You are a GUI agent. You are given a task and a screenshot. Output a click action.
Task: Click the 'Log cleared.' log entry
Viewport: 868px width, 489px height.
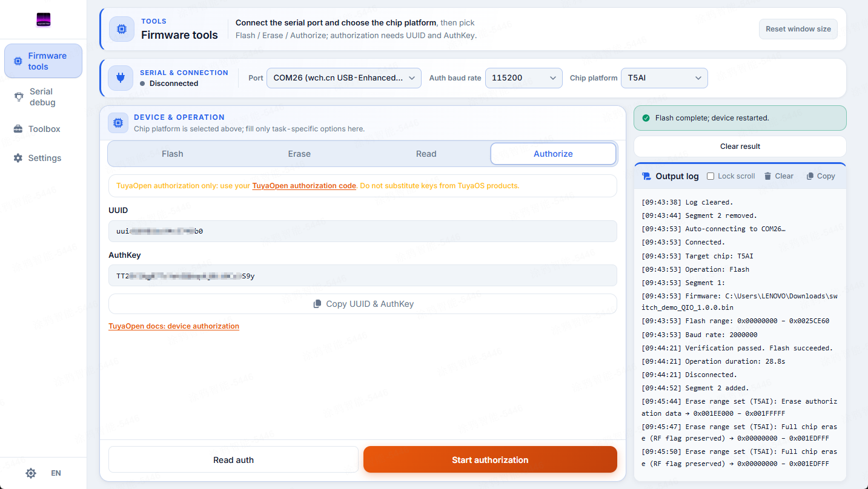click(687, 202)
